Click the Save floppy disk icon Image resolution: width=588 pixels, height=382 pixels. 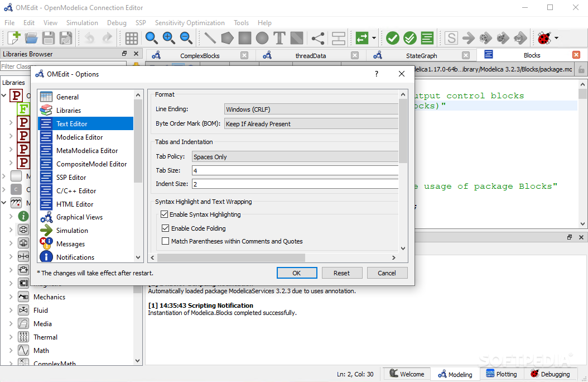click(x=49, y=38)
